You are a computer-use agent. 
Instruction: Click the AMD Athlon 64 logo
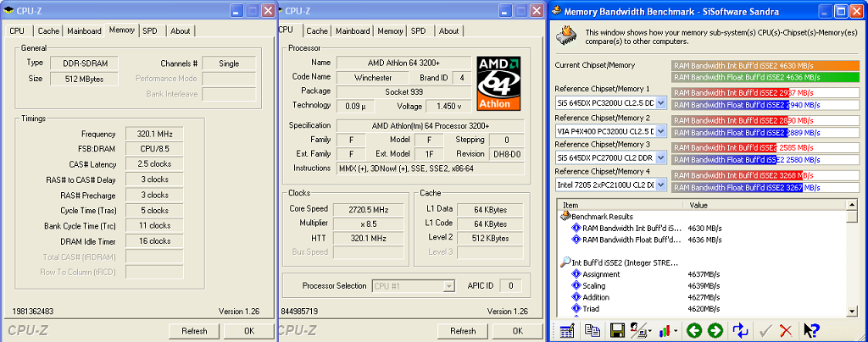[x=498, y=82]
